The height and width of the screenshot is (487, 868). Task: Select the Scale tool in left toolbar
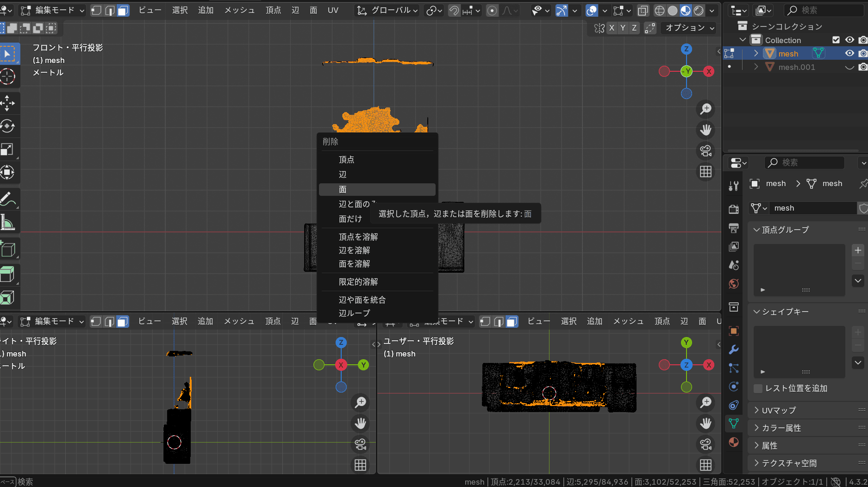click(8, 150)
